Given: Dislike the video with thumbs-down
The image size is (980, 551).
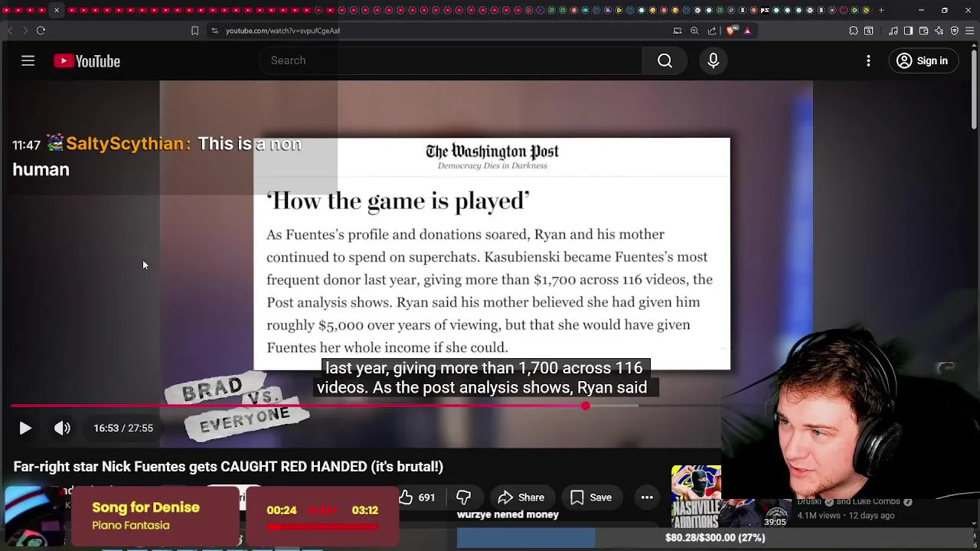Looking at the screenshot, I should (463, 497).
